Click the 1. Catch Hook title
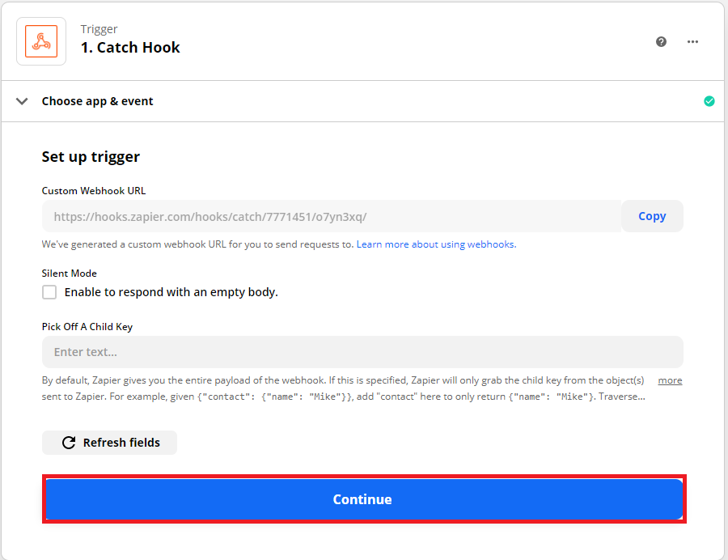 130,48
